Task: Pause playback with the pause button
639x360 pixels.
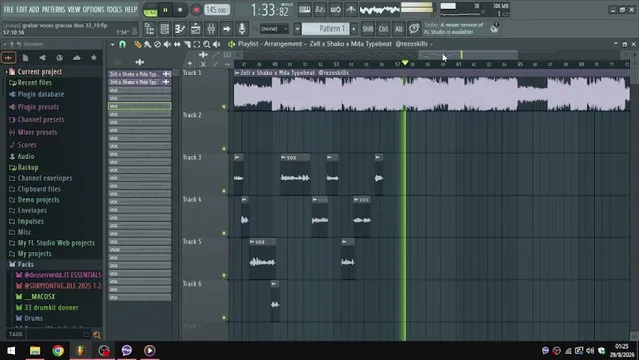Action: [165, 10]
